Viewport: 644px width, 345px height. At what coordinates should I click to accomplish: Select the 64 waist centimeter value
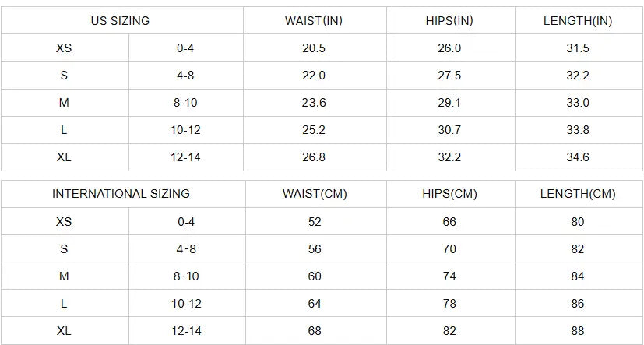click(x=315, y=304)
